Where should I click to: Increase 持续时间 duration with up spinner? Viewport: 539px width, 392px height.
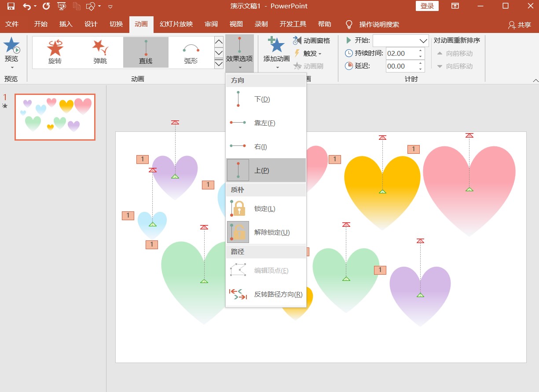coord(421,51)
